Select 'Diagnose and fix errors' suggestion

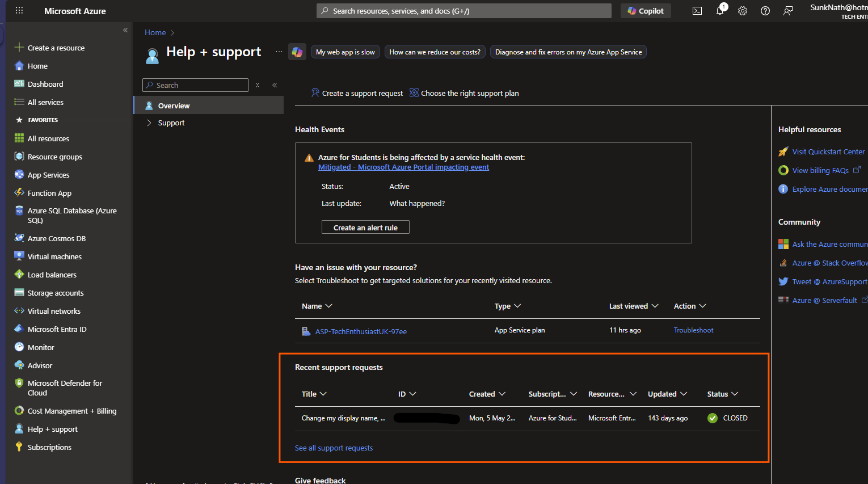coord(568,52)
